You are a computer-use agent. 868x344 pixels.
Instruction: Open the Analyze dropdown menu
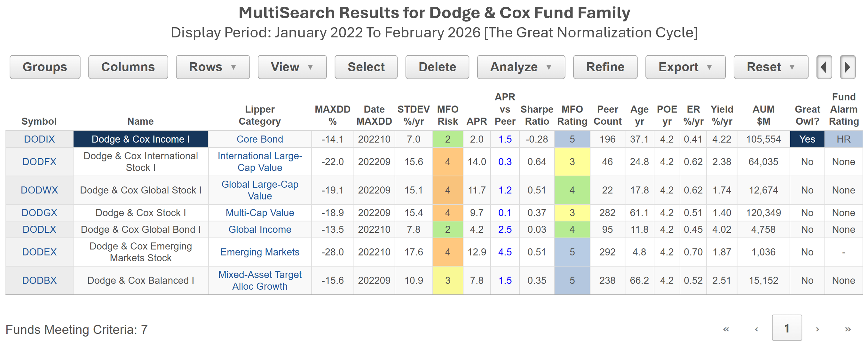tap(521, 67)
